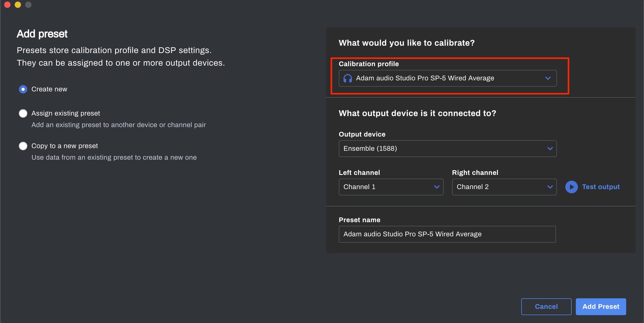The height and width of the screenshot is (323, 644).
Task: Click the yellow minimize window button
Action: 18,5
